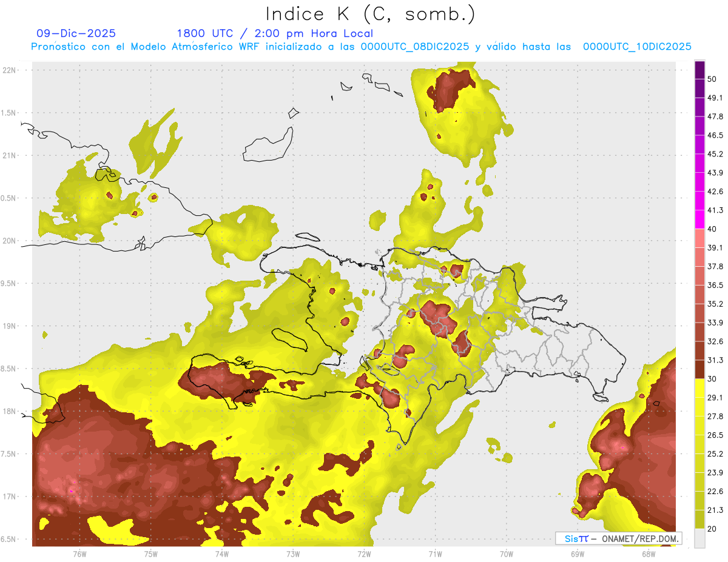Viewport: 728px width, 562px height.
Task: Select the "73W" longitude label
Action: [293, 554]
